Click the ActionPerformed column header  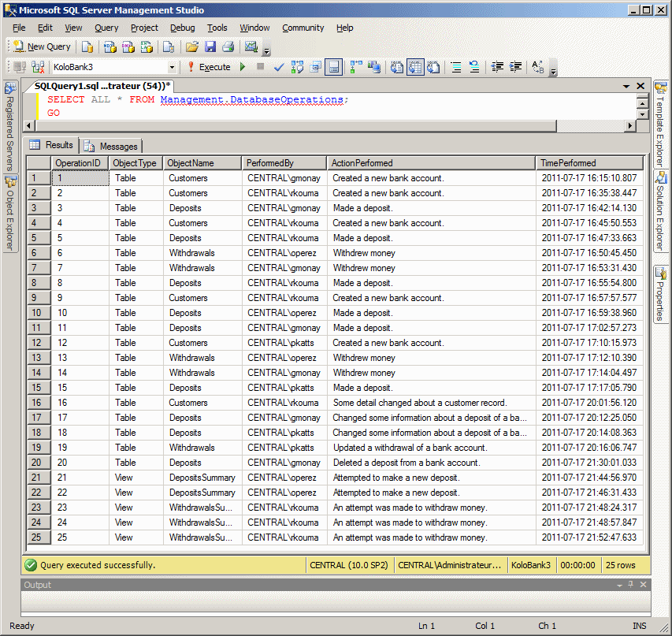(431, 163)
